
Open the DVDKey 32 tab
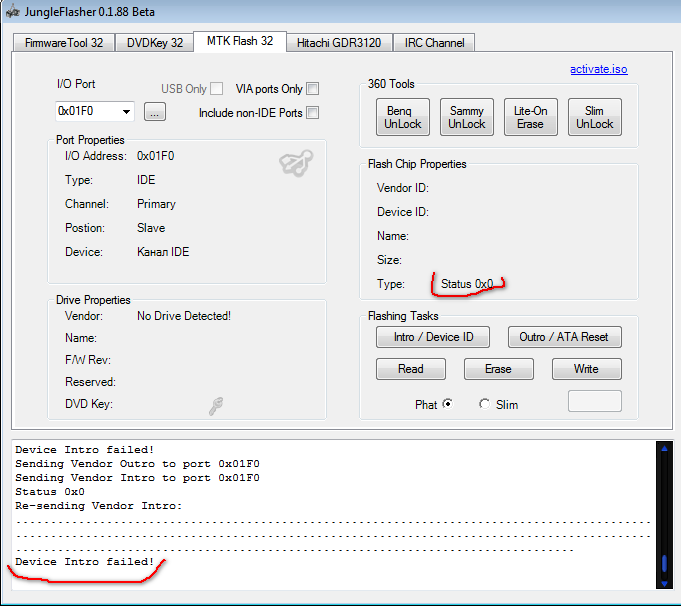pos(155,43)
